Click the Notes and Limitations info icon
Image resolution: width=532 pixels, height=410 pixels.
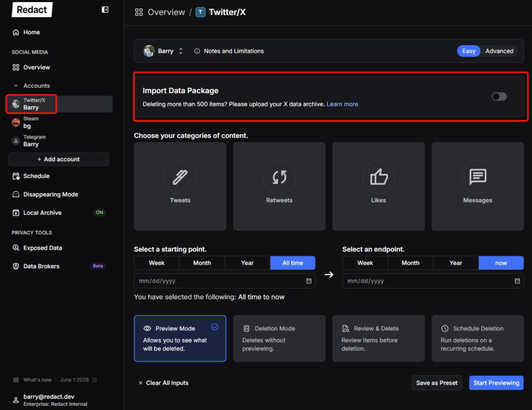pyautogui.click(x=197, y=51)
